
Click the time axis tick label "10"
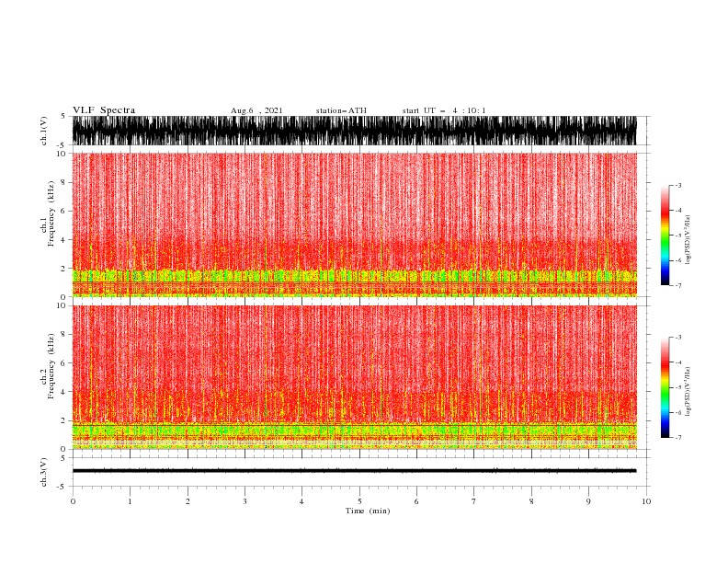646,501
